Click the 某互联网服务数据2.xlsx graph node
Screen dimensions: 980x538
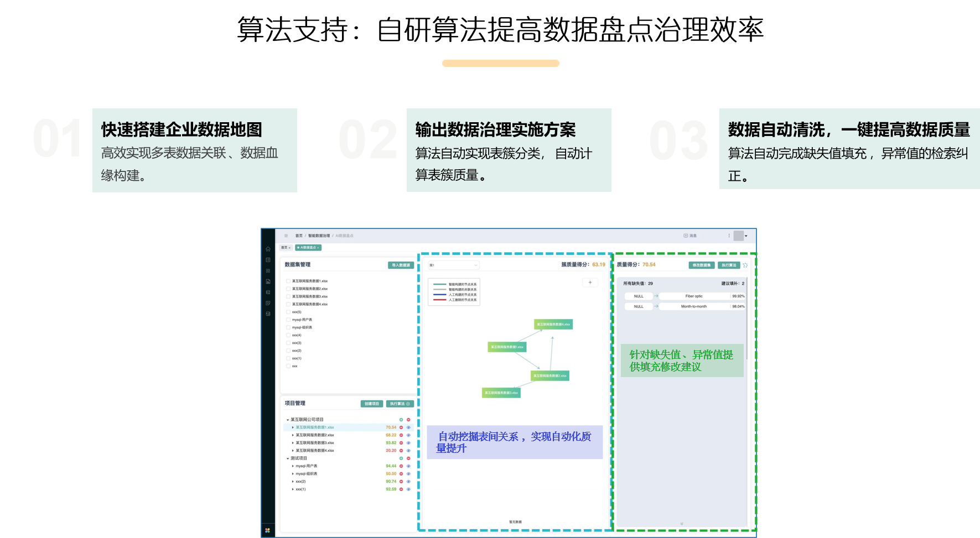(549, 376)
